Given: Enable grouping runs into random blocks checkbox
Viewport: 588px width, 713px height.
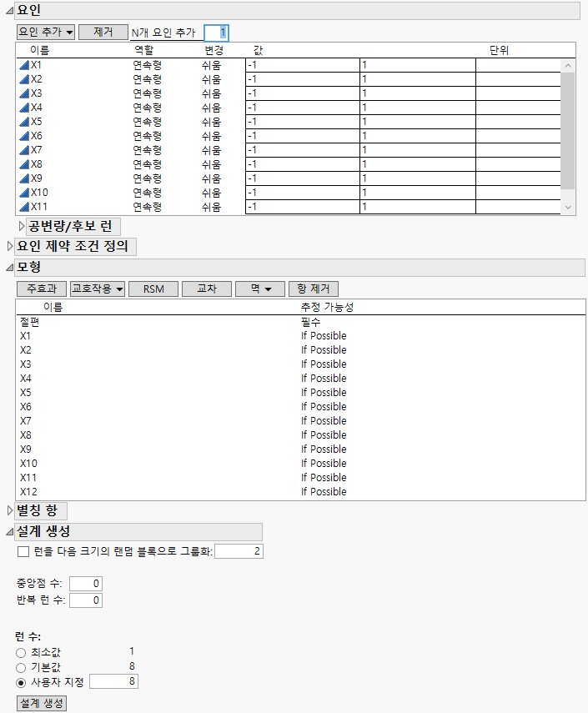Looking at the screenshot, I should 23,551.
